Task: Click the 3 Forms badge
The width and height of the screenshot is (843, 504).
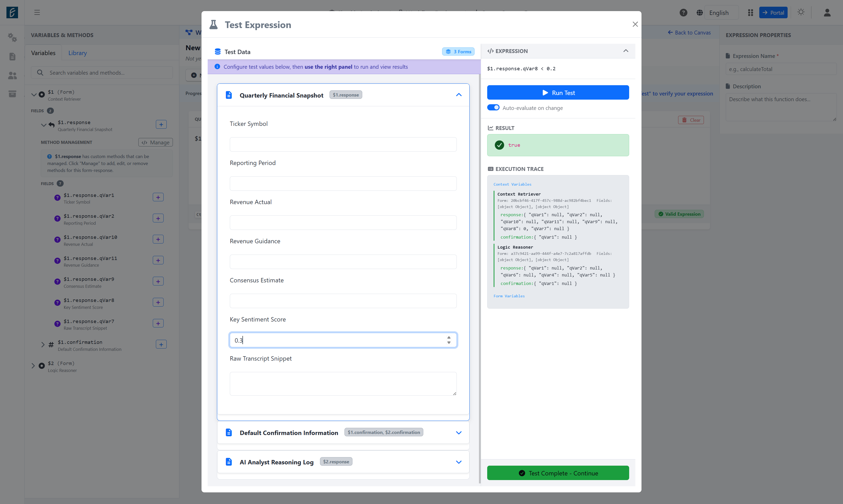Action: pos(458,52)
